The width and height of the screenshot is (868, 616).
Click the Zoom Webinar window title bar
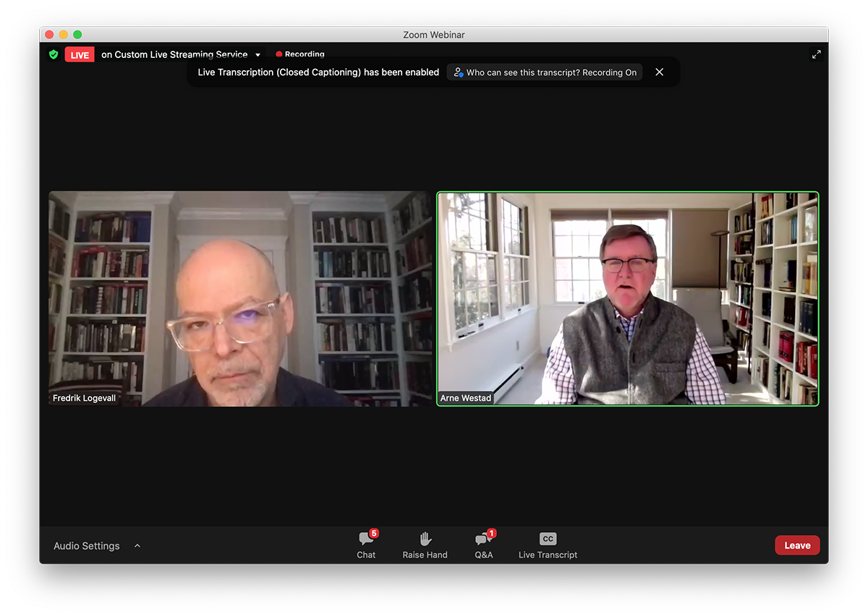(x=434, y=35)
